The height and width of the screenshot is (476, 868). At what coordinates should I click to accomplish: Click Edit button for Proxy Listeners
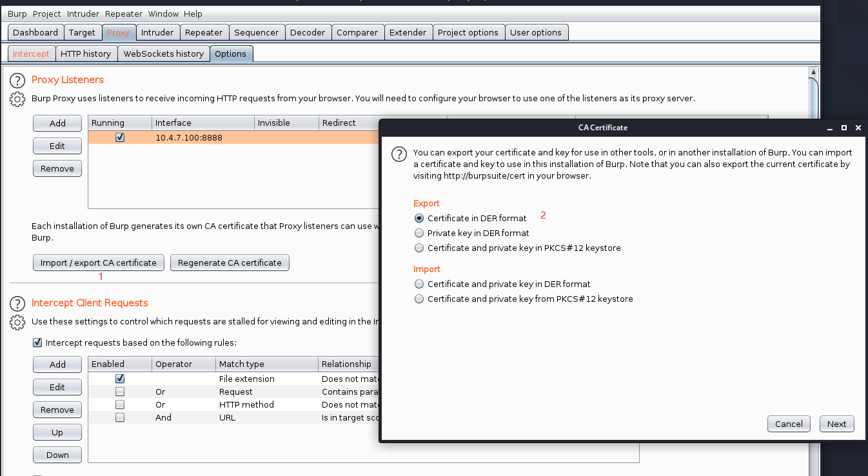click(x=57, y=146)
